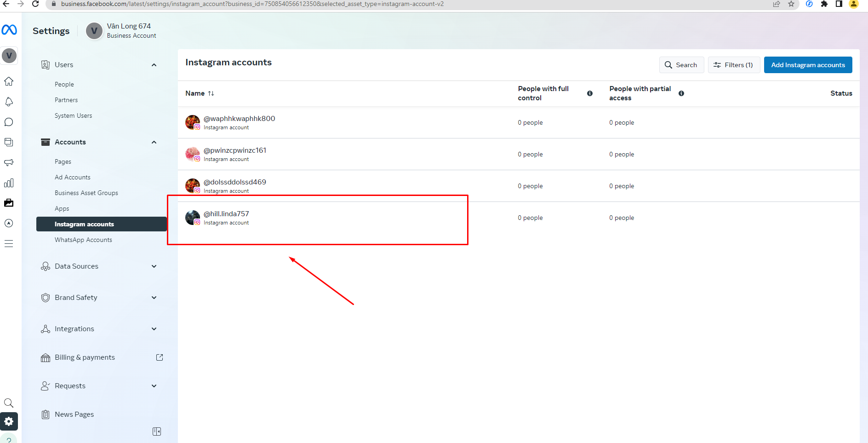Open the Settings gear icon in rail
This screenshot has width=868, height=443.
pyautogui.click(x=9, y=421)
